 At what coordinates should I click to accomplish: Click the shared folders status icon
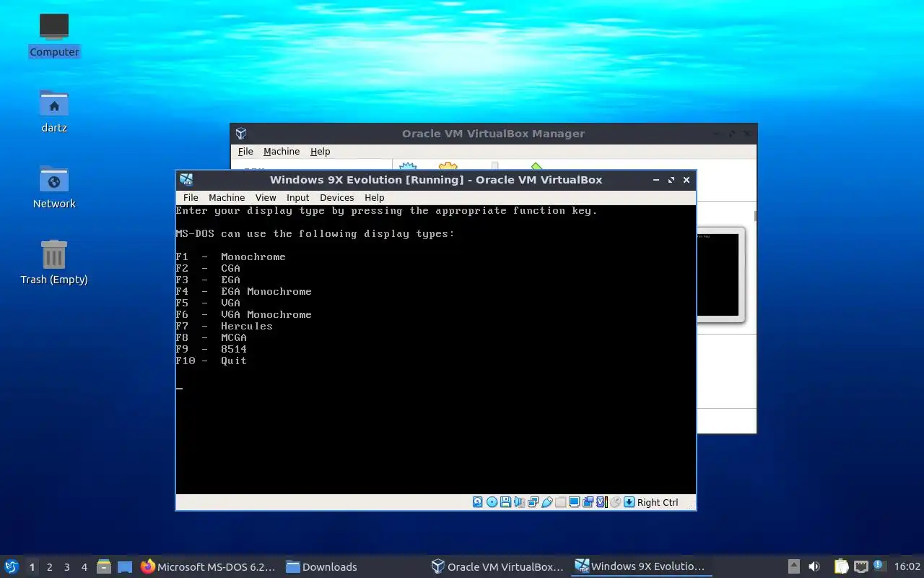560,502
